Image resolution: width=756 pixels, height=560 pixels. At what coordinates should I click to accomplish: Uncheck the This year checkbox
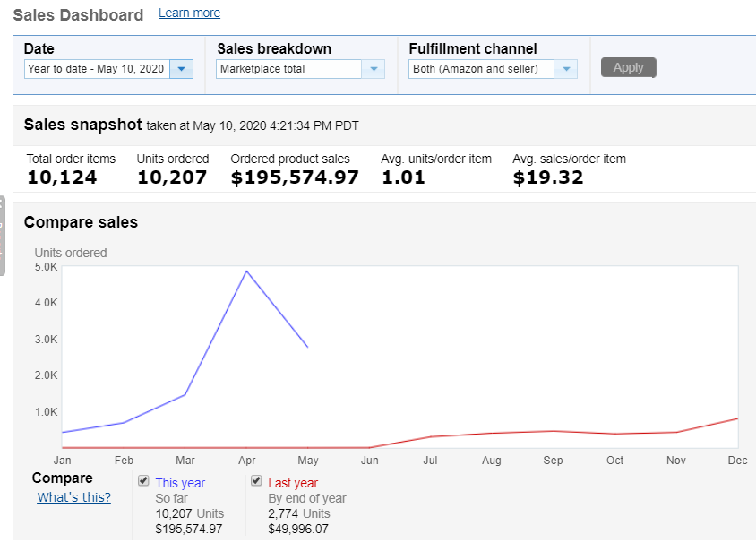[x=143, y=481]
